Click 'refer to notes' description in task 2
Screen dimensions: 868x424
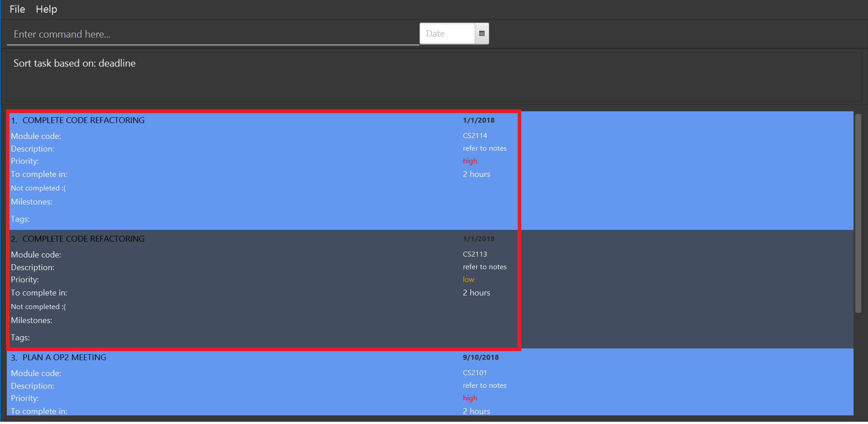(485, 267)
